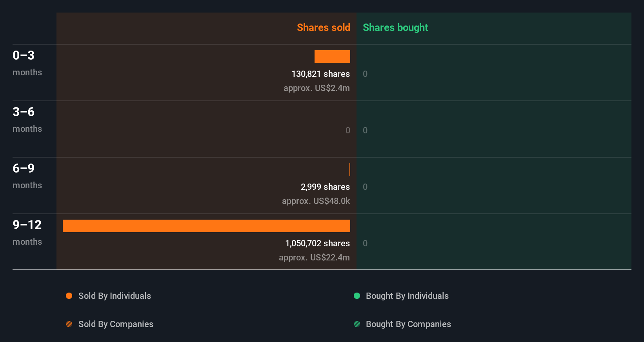Click the Sold By Companies striped icon
Screen dimensions: 644x342
tap(69, 324)
